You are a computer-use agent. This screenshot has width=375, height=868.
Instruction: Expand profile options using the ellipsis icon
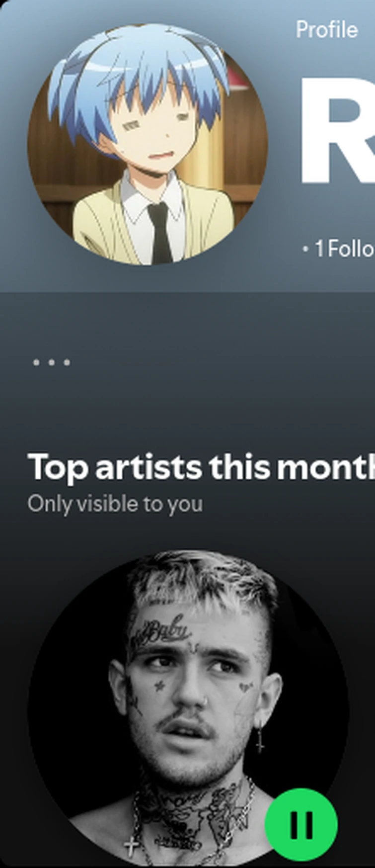[51, 362]
